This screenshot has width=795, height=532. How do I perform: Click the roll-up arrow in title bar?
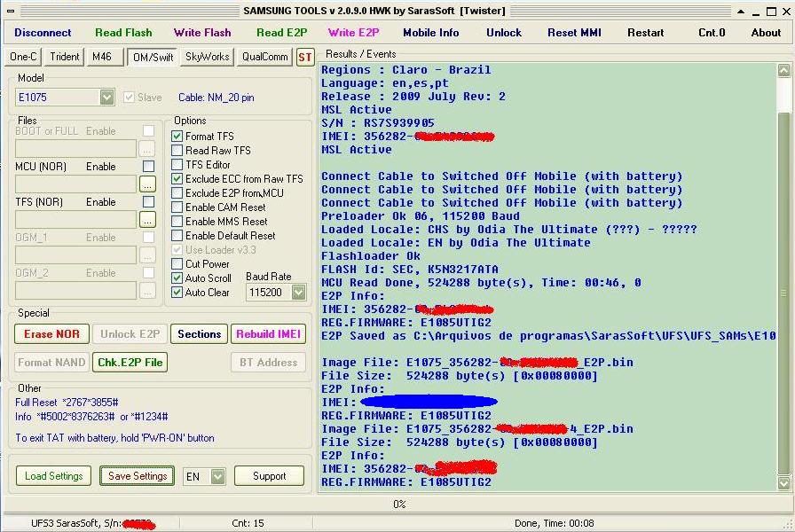[741, 12]
